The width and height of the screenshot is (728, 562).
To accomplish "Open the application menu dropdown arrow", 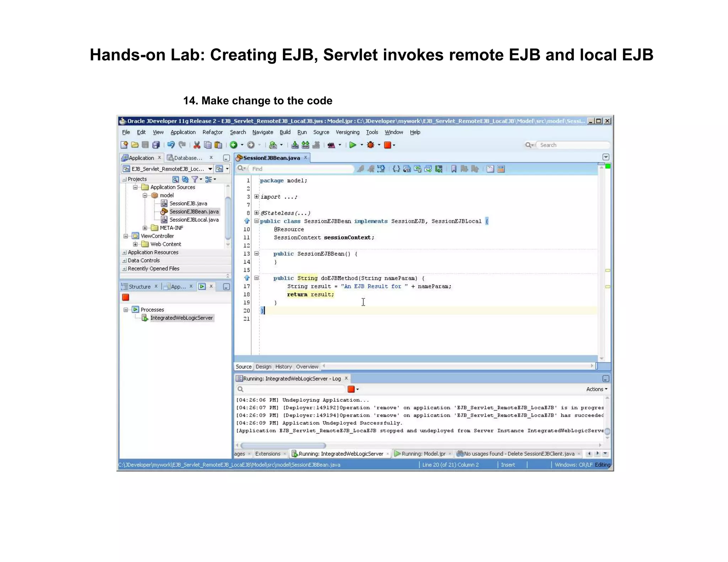I will tap(227, 169).
